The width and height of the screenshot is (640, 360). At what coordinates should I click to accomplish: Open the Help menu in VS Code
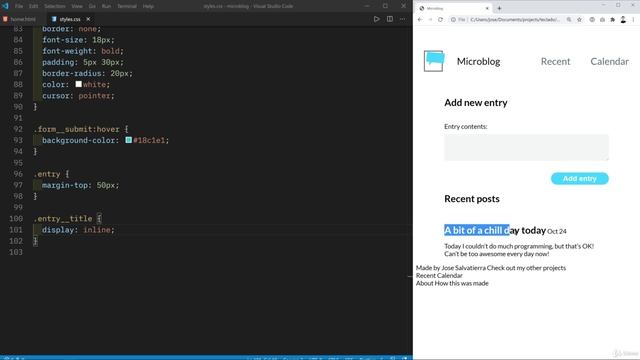coord(149,6)
